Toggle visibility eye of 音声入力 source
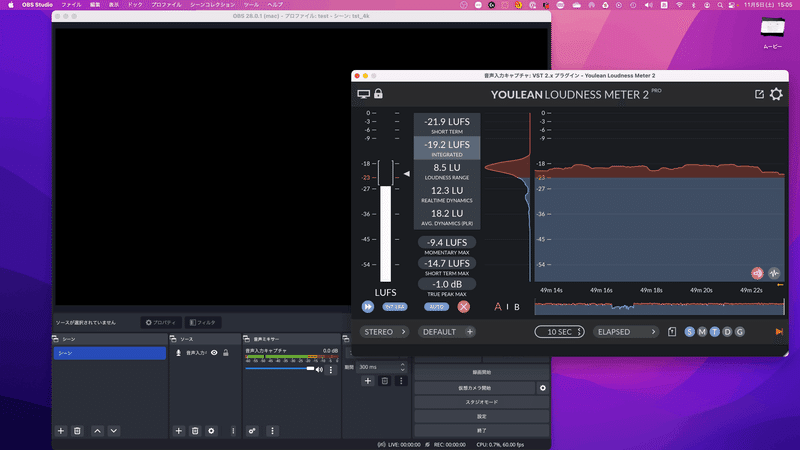800x450 pixels. coord(214,353)
